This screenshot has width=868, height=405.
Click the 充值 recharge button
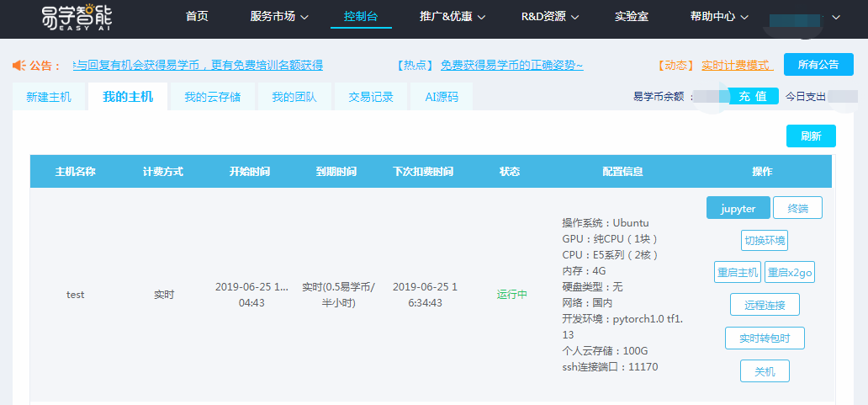[x=753, y=96]
